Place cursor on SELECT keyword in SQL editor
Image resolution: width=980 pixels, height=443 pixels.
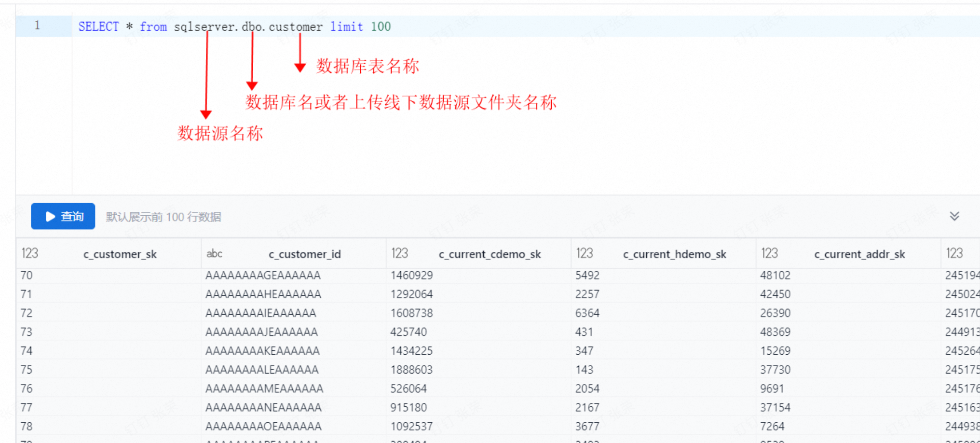click(98, 27)
